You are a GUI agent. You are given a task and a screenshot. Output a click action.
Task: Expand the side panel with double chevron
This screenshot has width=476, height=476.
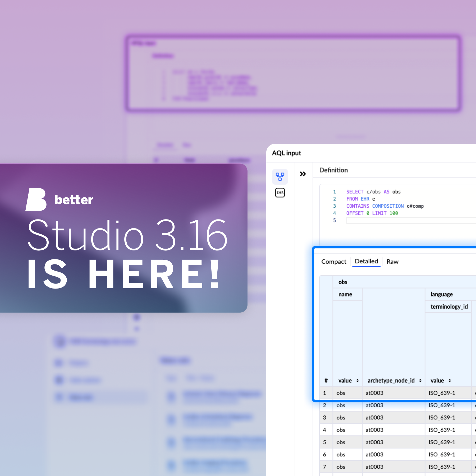(x=303, y=174)
